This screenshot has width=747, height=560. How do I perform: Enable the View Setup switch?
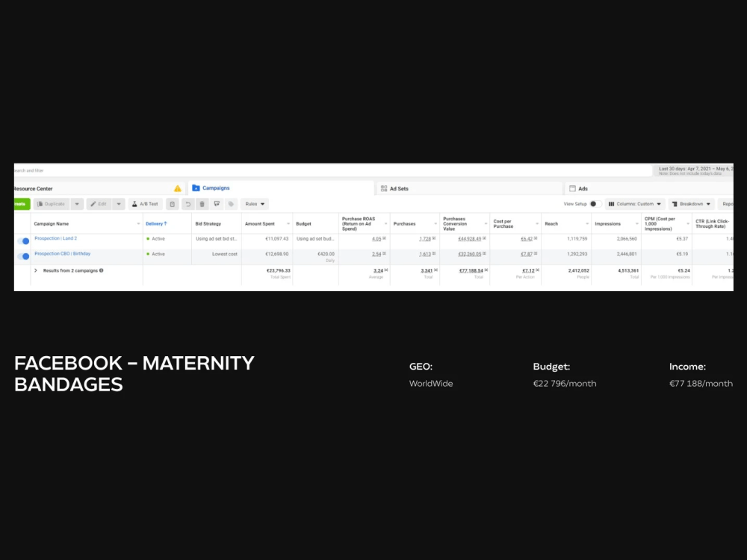(595, 204)
